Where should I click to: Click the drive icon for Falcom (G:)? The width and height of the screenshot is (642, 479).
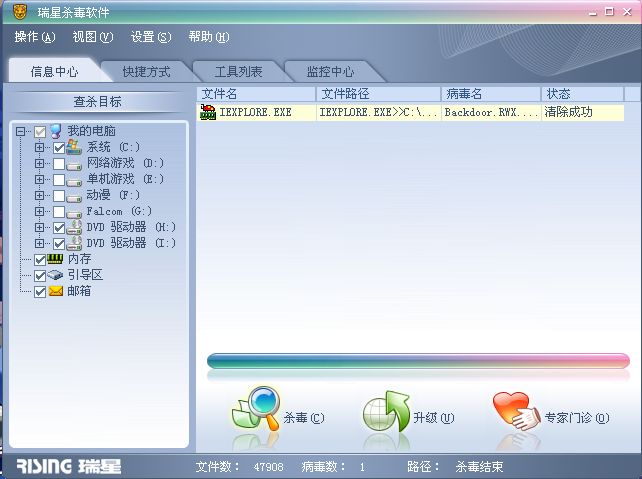pos(74,213)
